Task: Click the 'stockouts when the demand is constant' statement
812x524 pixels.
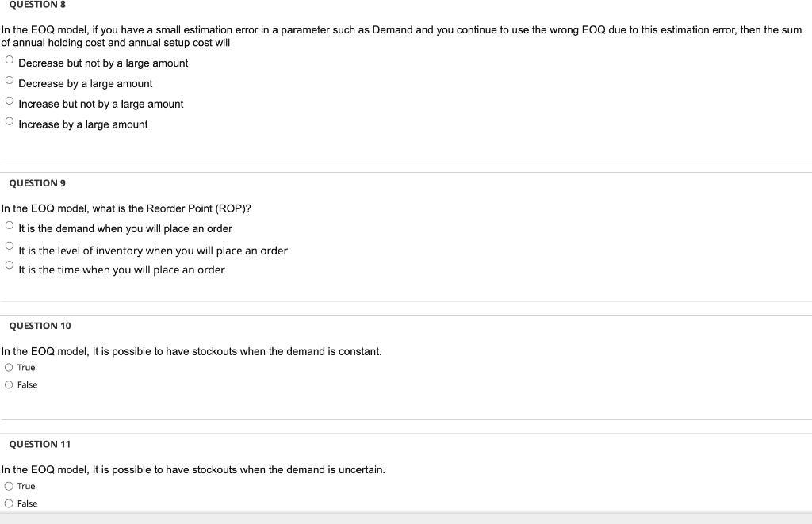Action: pyautogui.click(x=192, y=351)
